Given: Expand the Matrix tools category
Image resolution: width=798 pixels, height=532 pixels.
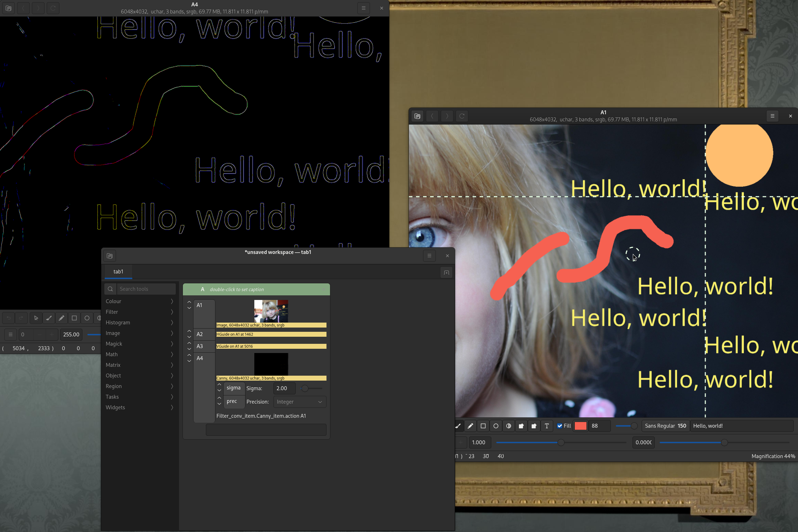Looking at the screenshot, I should (x=140, y=365).
